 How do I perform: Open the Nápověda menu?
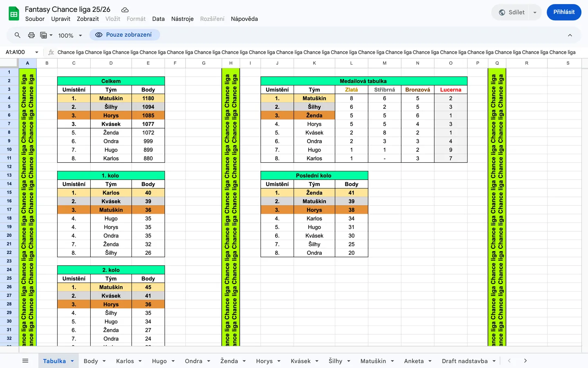coord(244,19)
